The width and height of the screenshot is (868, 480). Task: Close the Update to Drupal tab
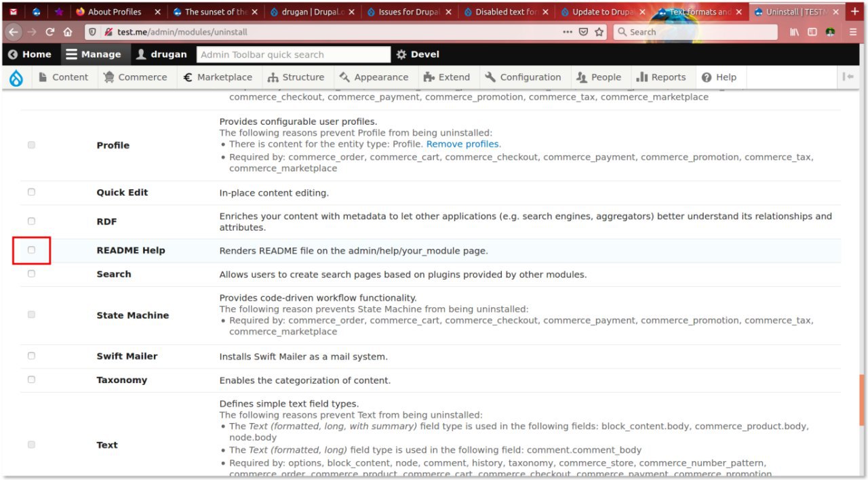click(642, 12)
